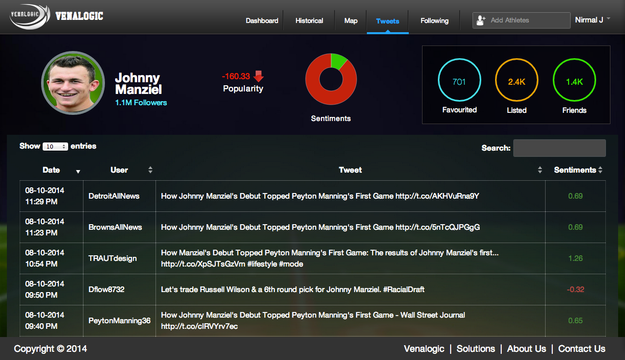625x360 pixels.
Task: Click the 08-10-2014 09:50 PM date cell
Action: coord(51,289)
